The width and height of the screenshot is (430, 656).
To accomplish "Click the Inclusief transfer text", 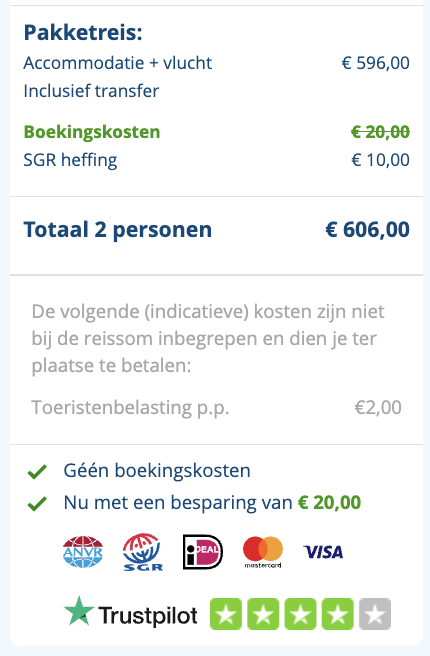I will coord(91,91).
